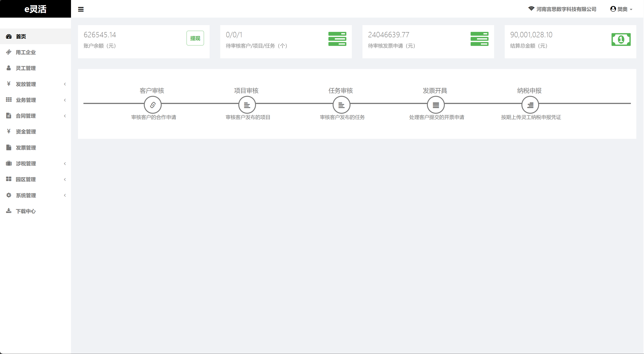Image resolution: width=644 pixels, height=354 pixels.
Task: Click the 河南言思数字科技有限公司 company link
Action: 566,9
